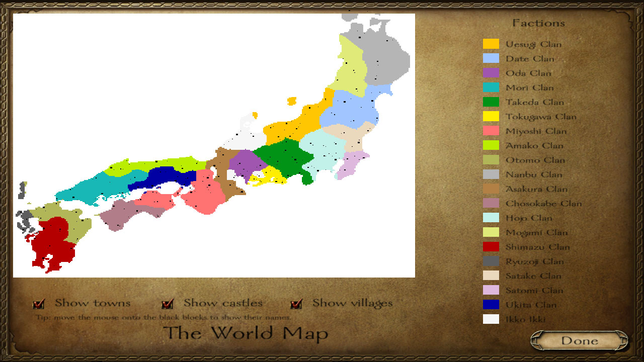Toggle the Show towns checkbox

[39, 304]
